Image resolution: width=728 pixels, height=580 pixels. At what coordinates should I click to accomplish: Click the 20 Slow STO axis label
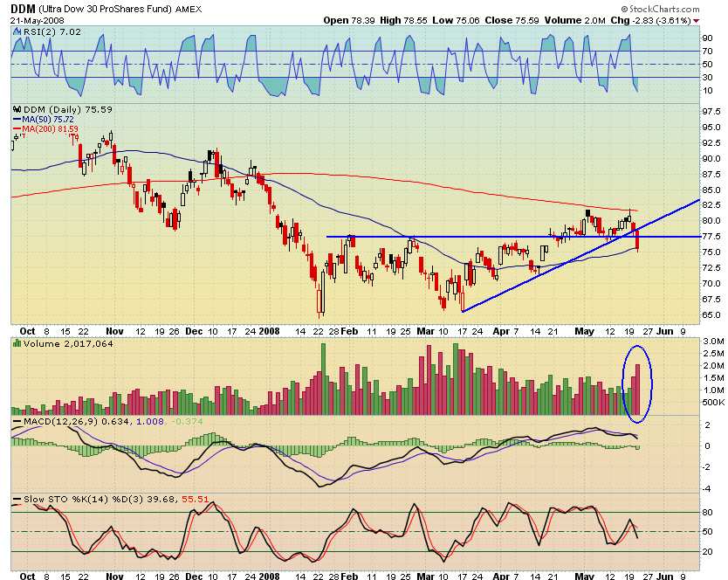708,552
